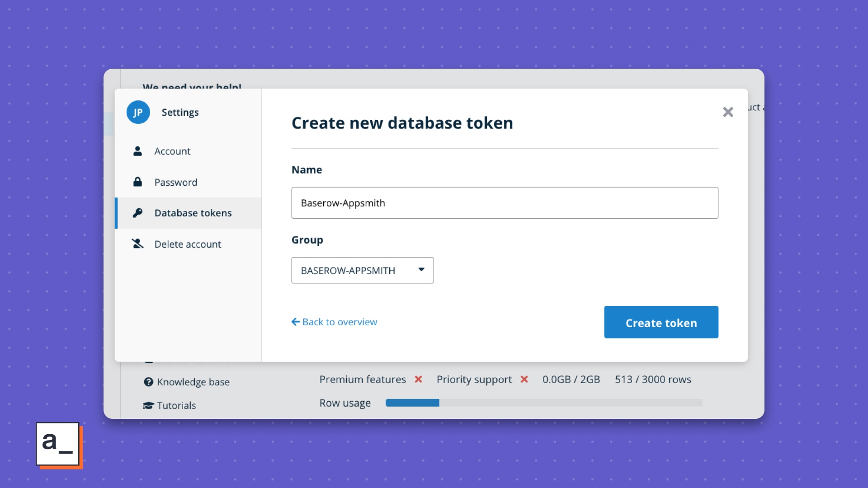Follow the Back to overview link

click(340, 322)
